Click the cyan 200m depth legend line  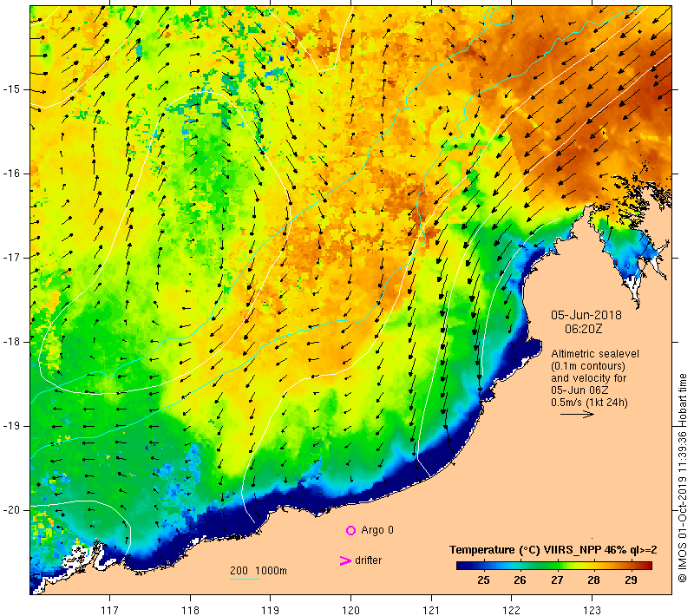pos(245,579)
